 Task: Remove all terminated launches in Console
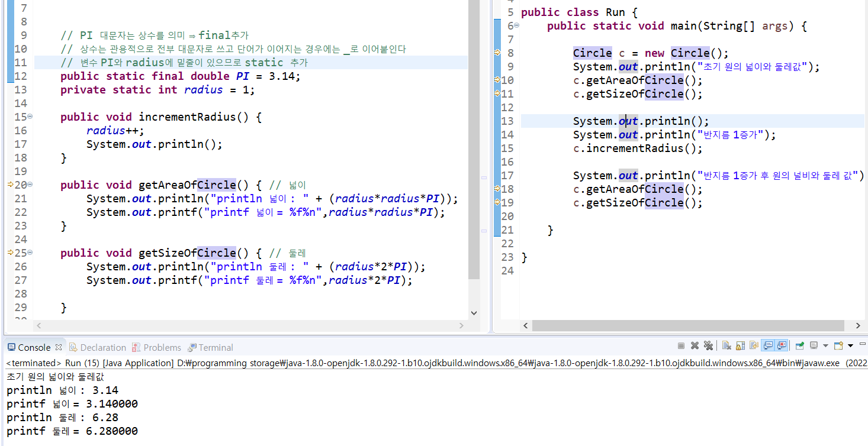[708, 346]
